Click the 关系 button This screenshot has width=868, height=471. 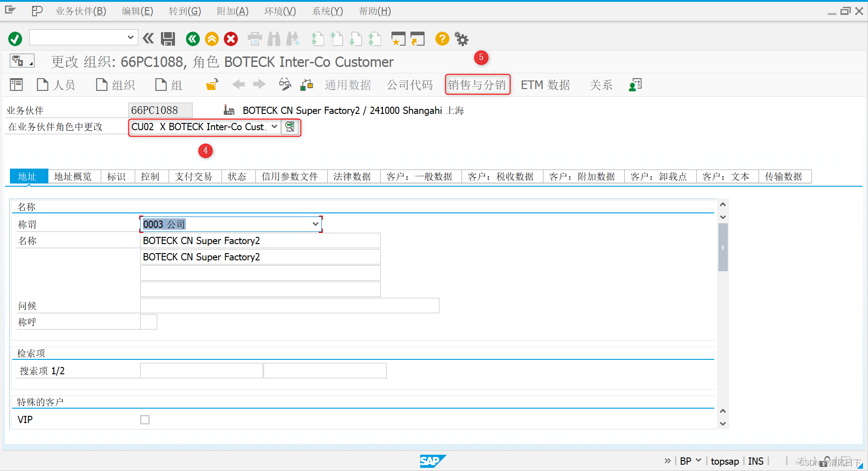pyautogui.click(x=601, y=85)
